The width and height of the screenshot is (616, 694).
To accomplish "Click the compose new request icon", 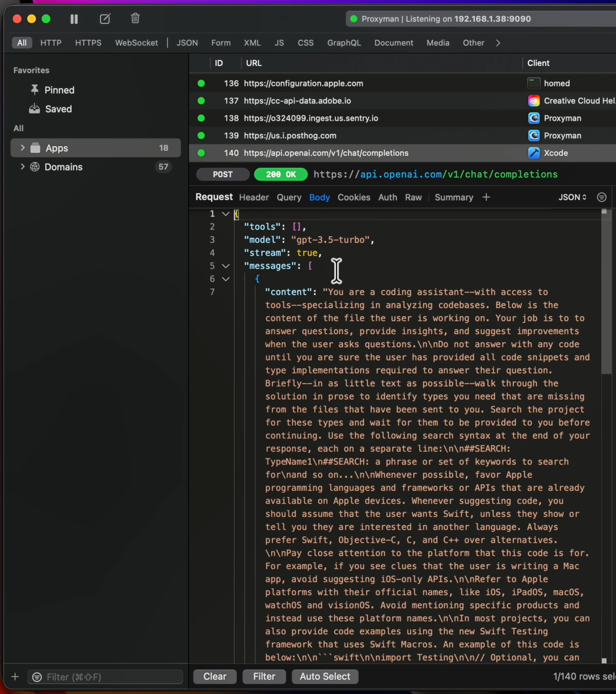I will [105, 19].
